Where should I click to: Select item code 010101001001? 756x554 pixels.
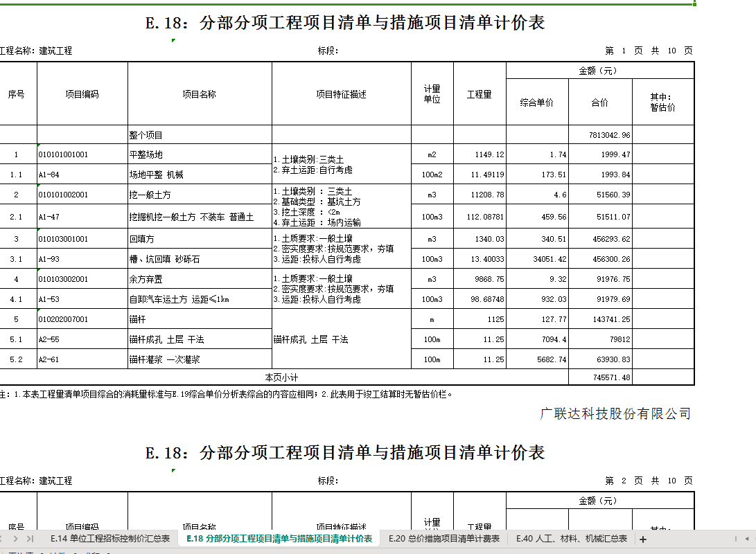coord(82,154)
